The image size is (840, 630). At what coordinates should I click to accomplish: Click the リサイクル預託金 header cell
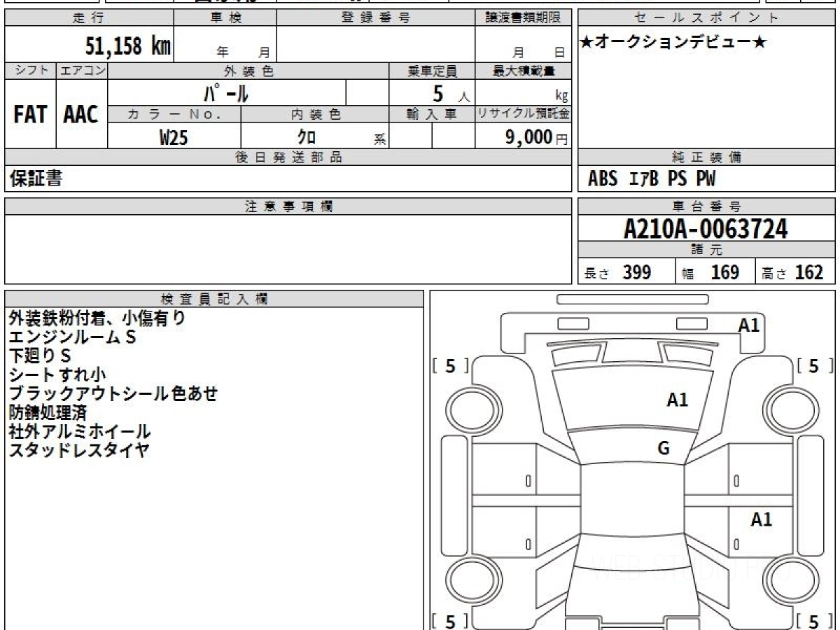coord(524,115)
